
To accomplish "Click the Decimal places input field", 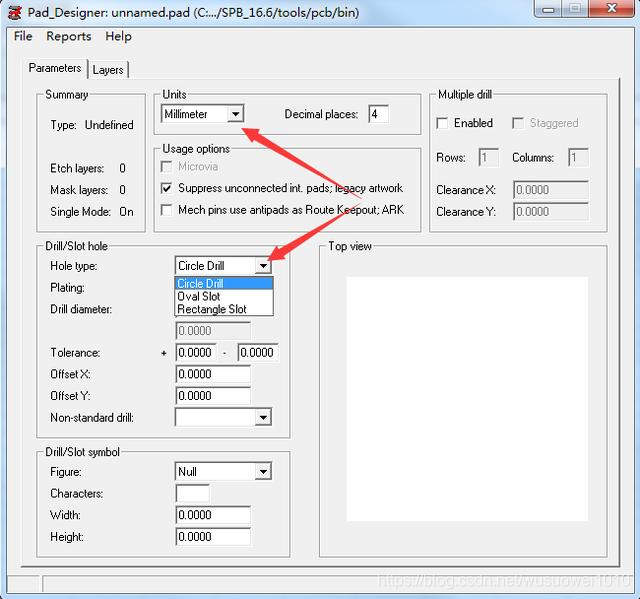I will point(378,114).
